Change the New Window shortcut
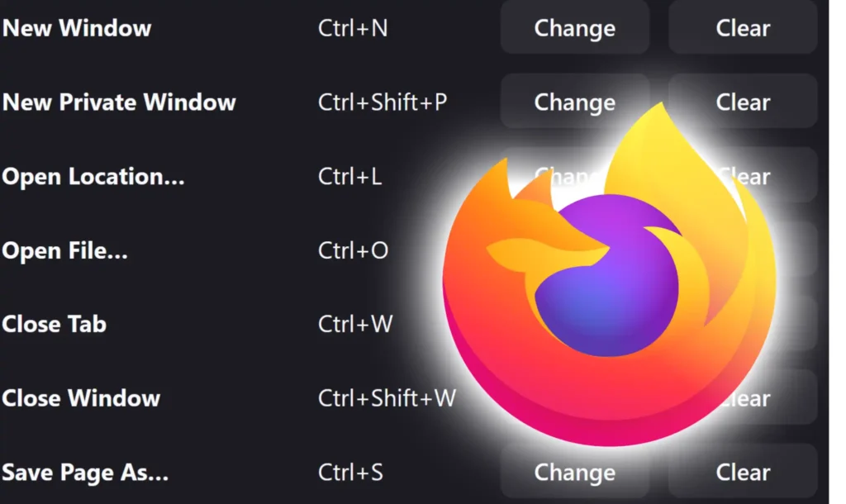The width and height of the screenshot is (846, 504). [575, 27]
